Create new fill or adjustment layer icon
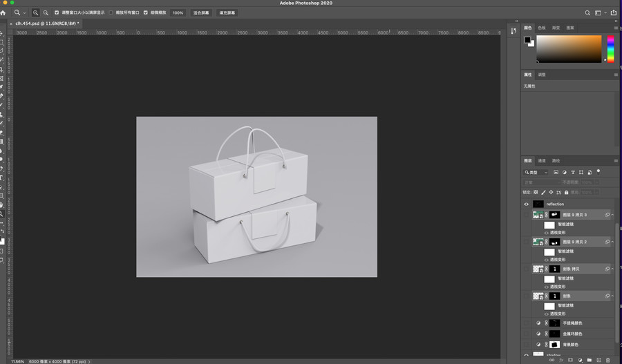The image size is (622, 364). [580, 360]
